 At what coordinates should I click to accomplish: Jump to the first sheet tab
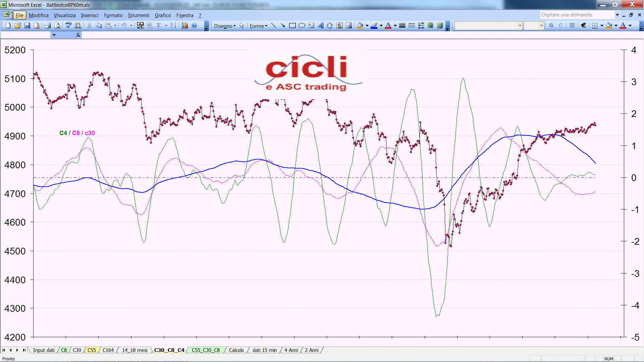(4, 350)
